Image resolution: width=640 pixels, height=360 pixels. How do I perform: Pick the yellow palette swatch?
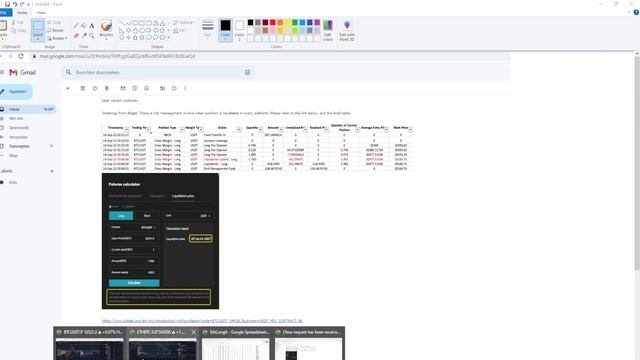pos(287,22)
